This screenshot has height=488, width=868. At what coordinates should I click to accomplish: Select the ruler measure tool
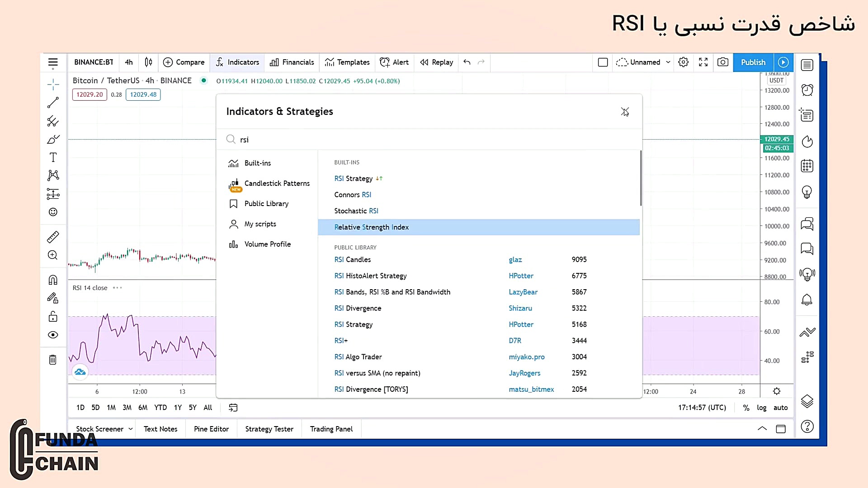pyautogui.click(x=53, y=237)
